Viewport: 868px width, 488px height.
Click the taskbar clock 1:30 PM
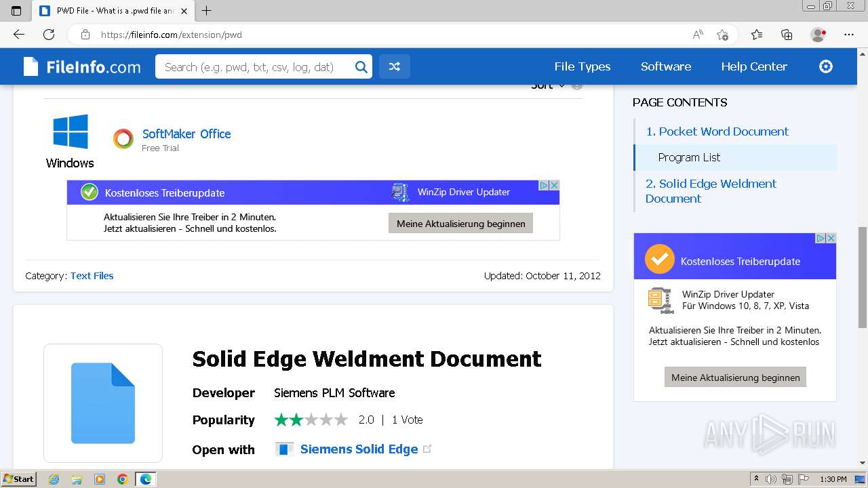click(833, 479)
